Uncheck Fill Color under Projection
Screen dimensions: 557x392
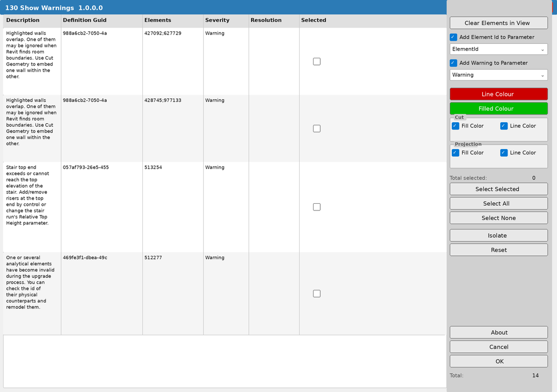455,152
